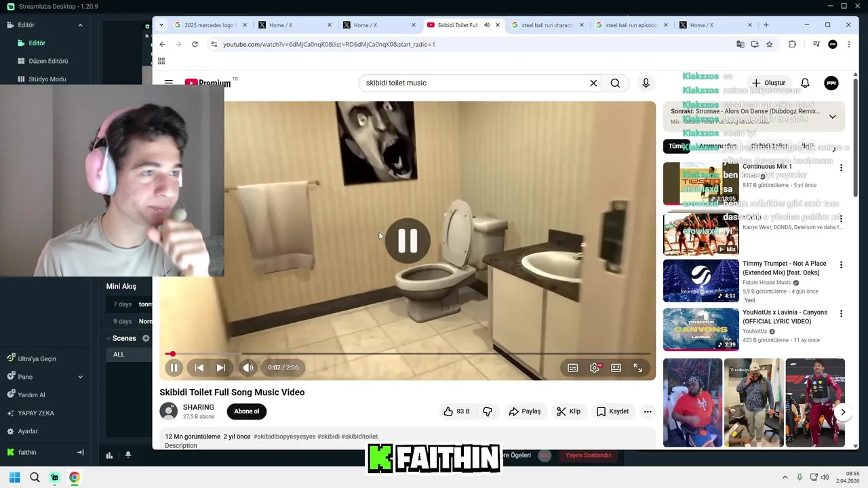This screenshot has height=488, width=868.
Task: Skip to previous video in player
Action: coord(199,367)
